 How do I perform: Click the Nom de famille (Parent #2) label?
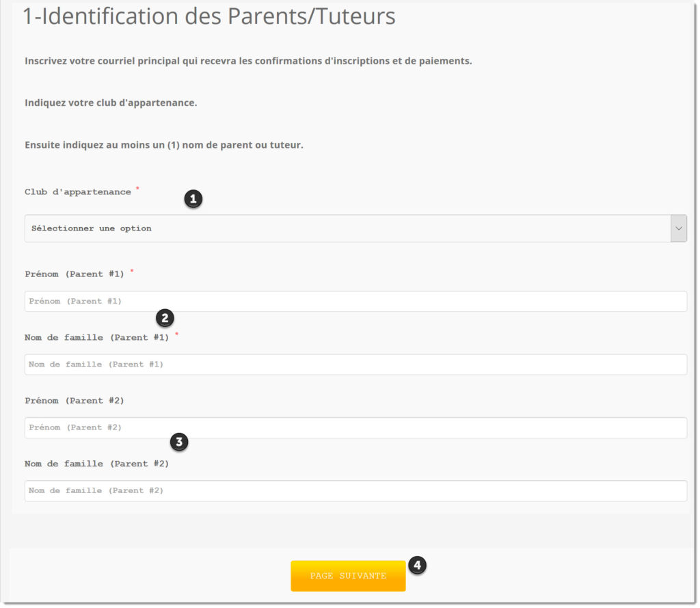tap(96, 464)
